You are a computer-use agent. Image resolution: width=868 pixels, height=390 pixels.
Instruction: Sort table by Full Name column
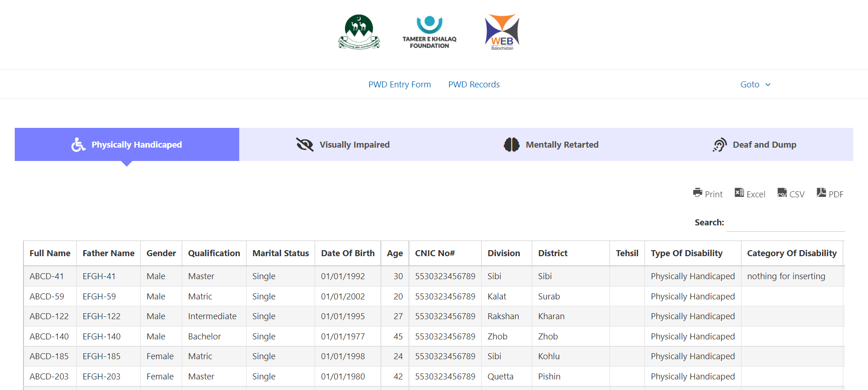tap(50, 253)
